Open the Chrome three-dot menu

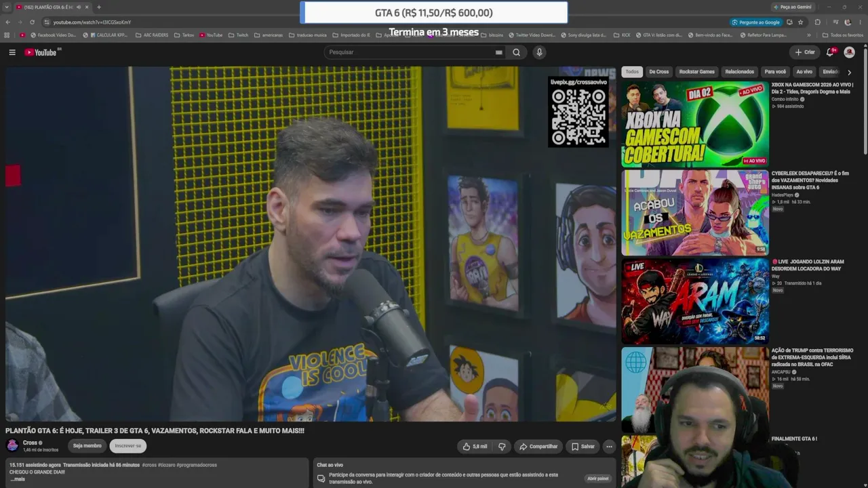(860, 22)
